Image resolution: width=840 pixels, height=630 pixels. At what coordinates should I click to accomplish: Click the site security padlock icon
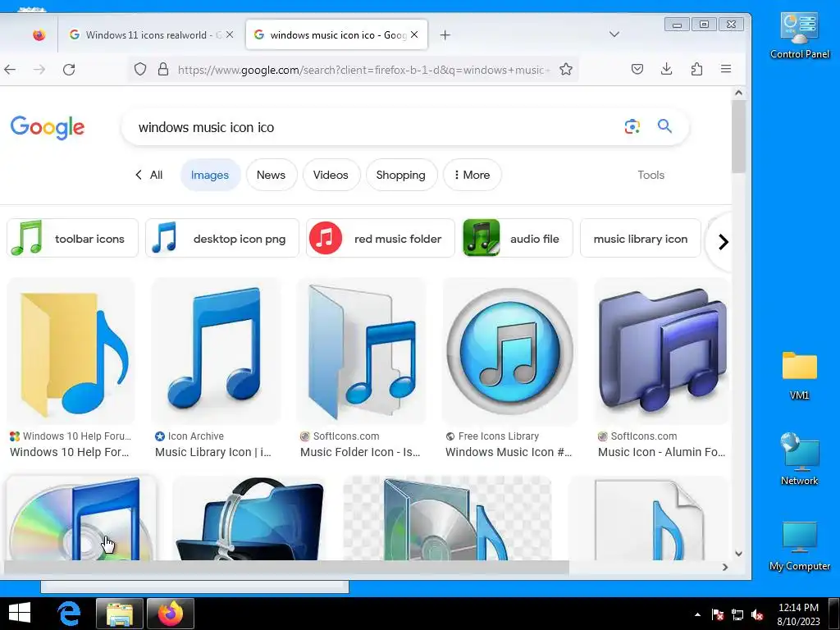[x=163, y=69]
